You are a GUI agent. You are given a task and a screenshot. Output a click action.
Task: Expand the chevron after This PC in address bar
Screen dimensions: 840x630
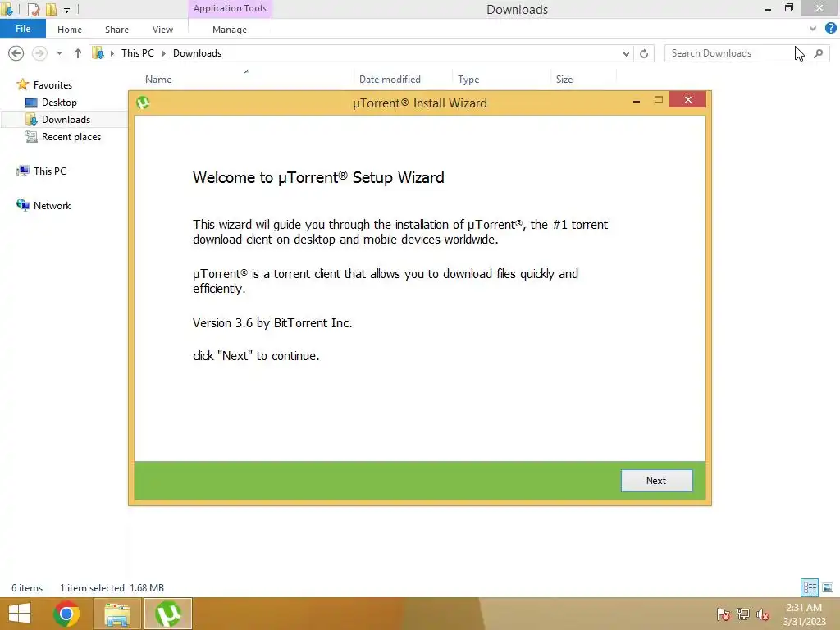pyautogui.click(x=164, y=53)
